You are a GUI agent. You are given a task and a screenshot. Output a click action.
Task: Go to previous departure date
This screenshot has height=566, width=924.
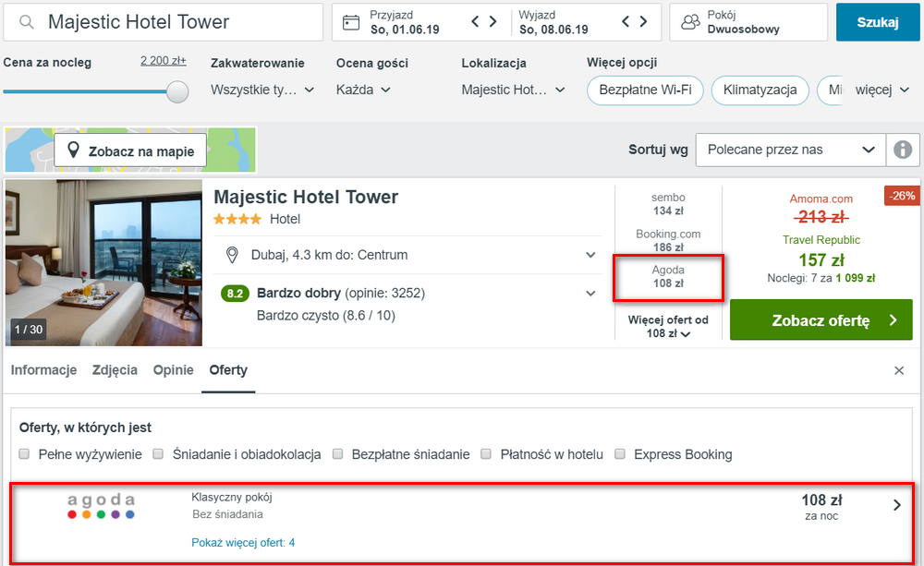click(626, 22)
